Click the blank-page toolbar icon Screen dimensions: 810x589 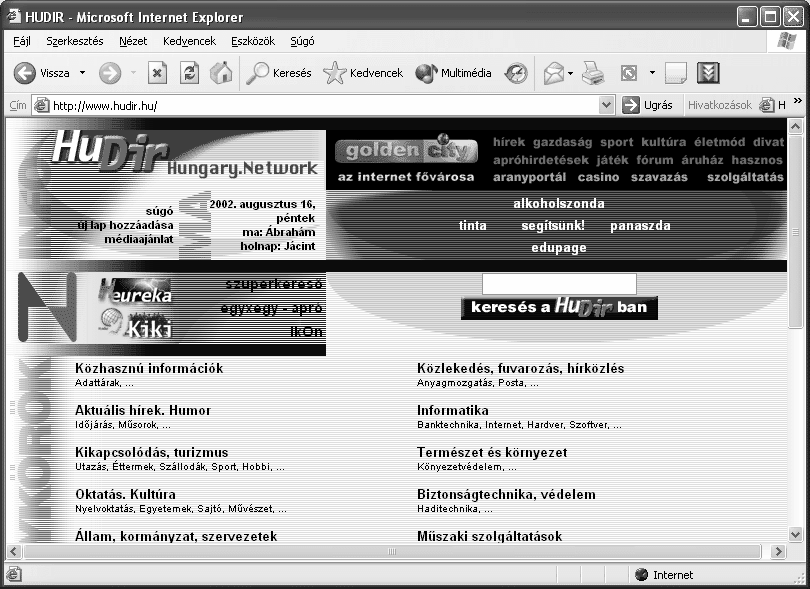(676, 73)
